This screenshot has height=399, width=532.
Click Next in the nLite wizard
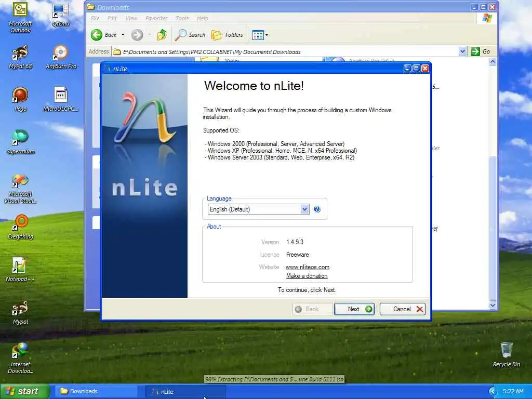click(354, 309)
